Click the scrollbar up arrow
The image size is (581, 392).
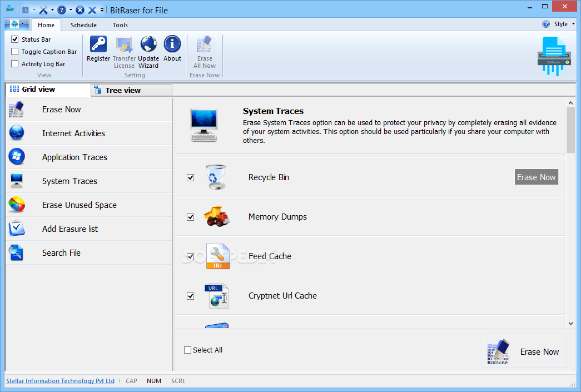coord(570,103)
